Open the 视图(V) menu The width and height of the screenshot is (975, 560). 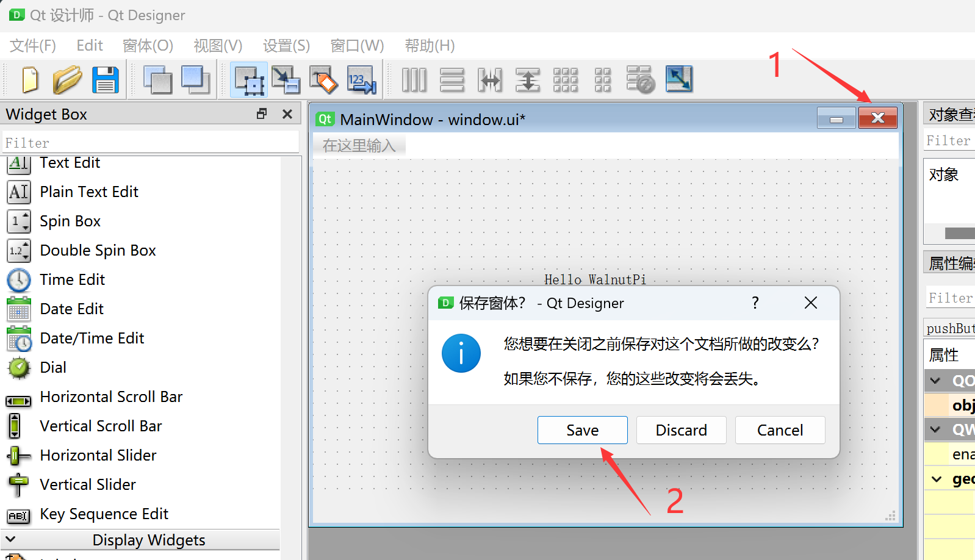pyautogui.click(x=218, y=46)
